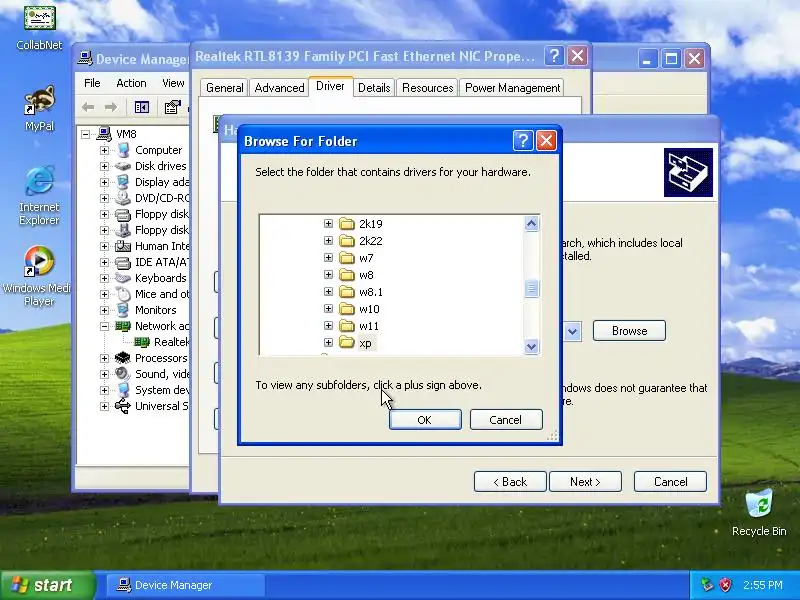800x600 pixels.
Task: Select the MyPal desktop shortcut
Action: tap(39, 108)
